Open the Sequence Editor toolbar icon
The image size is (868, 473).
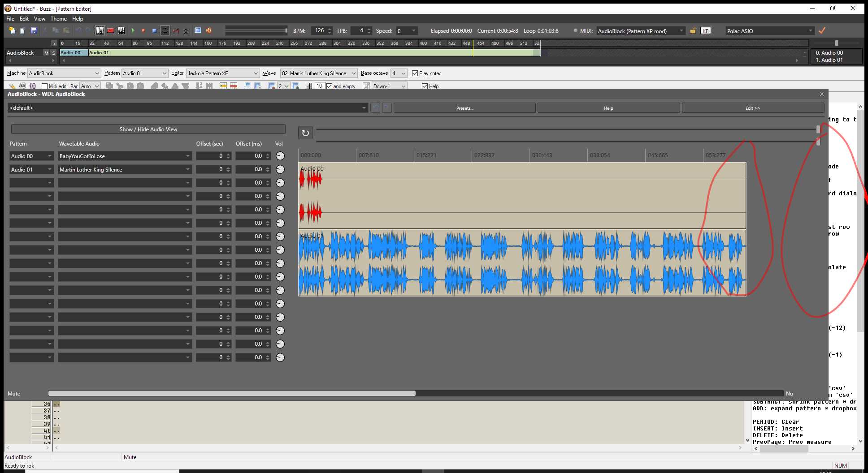pos(121,30)
